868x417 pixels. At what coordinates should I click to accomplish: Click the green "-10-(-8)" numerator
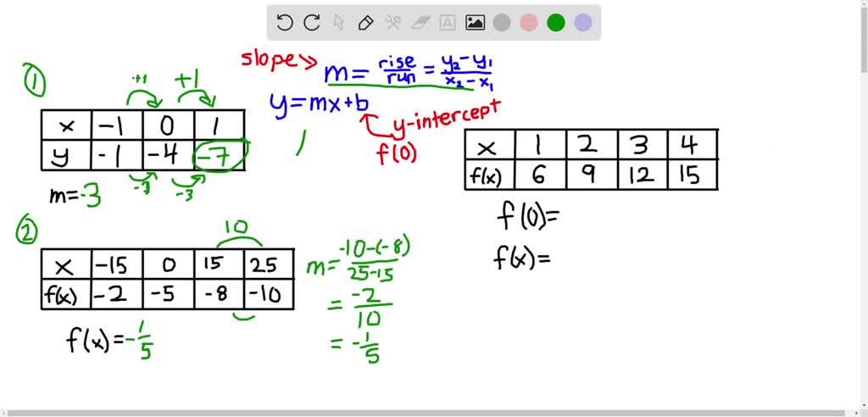click(374, 248)
